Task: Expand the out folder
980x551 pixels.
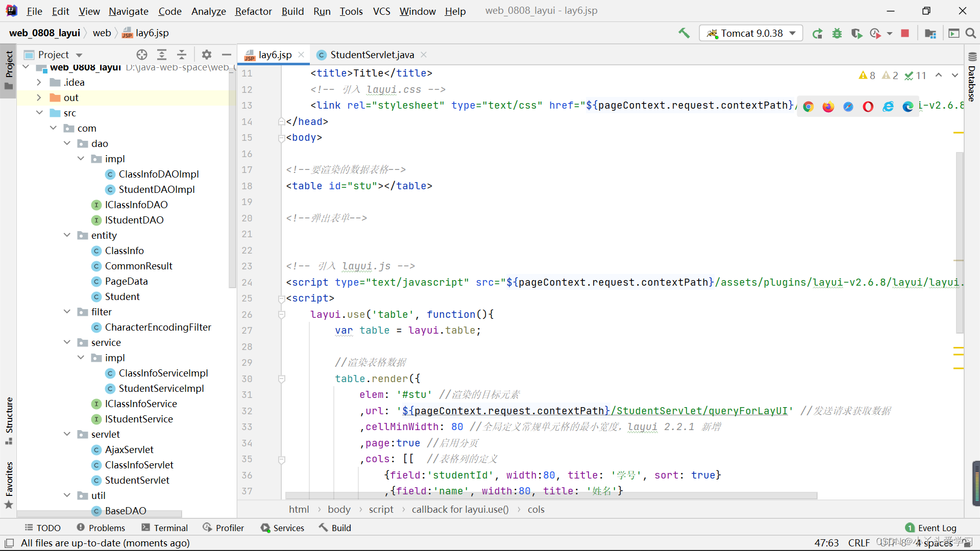Action: coord(39,97)
